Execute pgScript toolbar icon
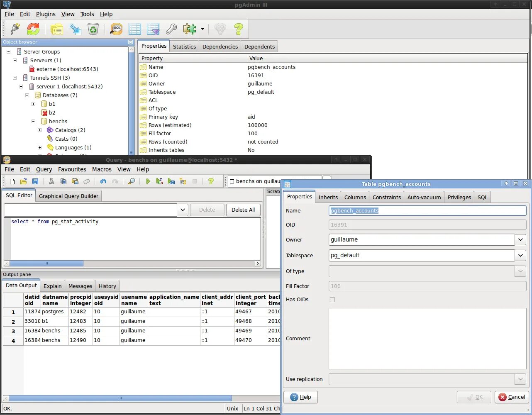 160,181
